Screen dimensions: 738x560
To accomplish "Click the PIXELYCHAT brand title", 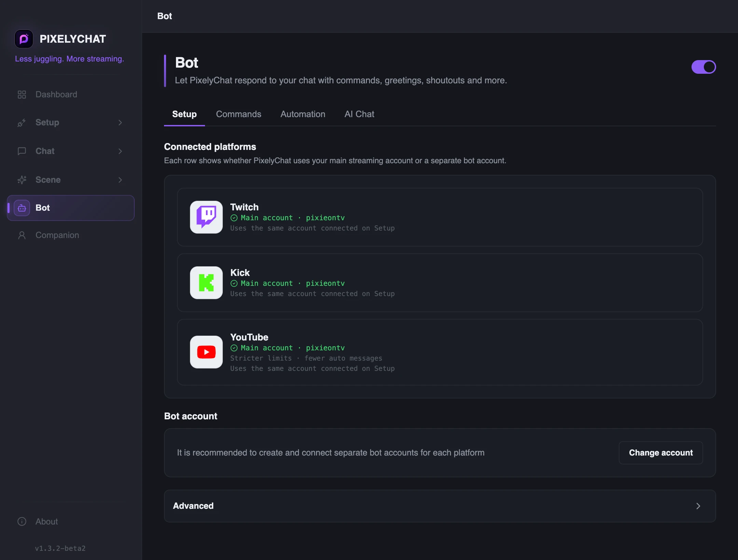I will point(73,39).
